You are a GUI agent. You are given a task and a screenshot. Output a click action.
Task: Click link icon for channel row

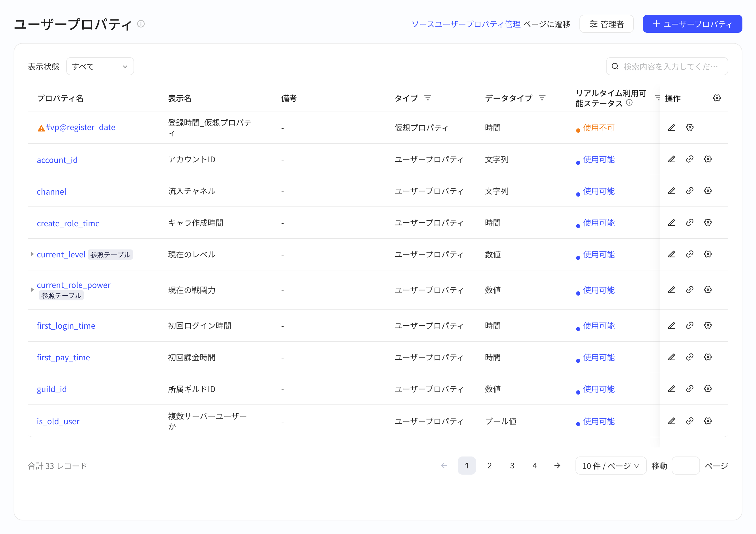[x=690, y=191]
